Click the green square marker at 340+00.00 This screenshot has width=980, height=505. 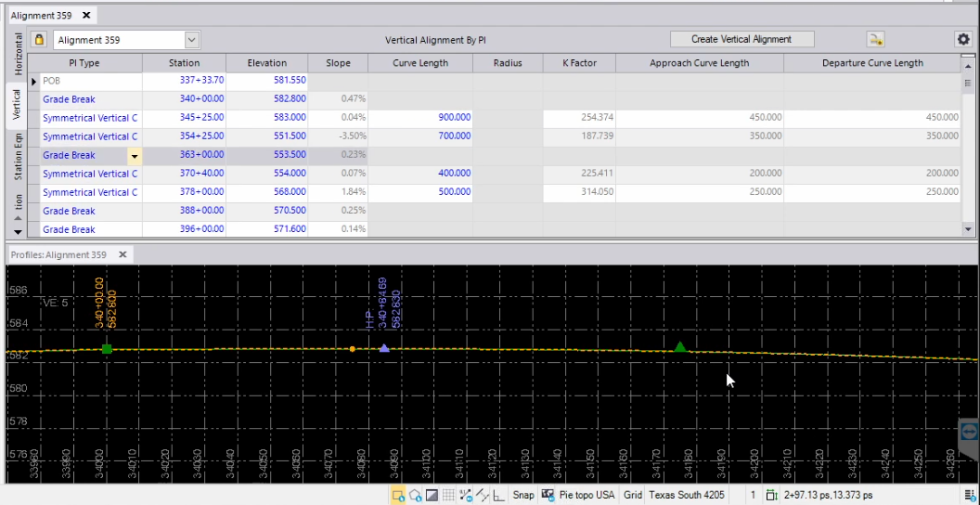click(107, 349)
